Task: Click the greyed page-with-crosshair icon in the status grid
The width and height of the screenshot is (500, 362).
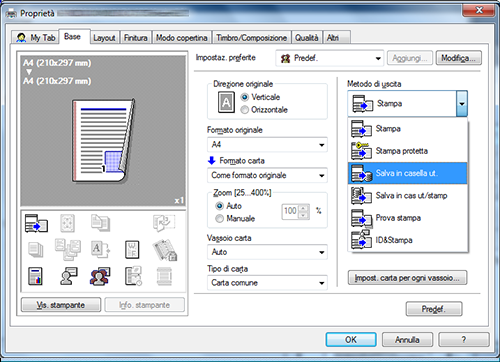Action: click(x=67, y=223)
